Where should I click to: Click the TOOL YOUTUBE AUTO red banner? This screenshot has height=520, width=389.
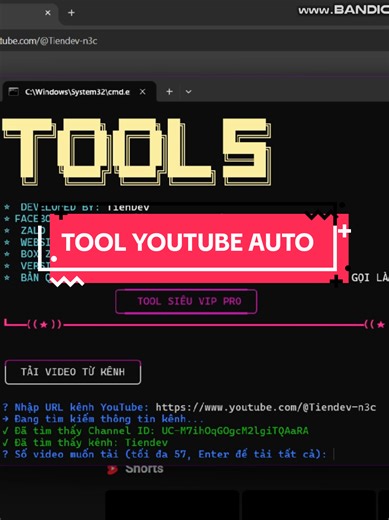pyautogui.click(x=199, y=248)
